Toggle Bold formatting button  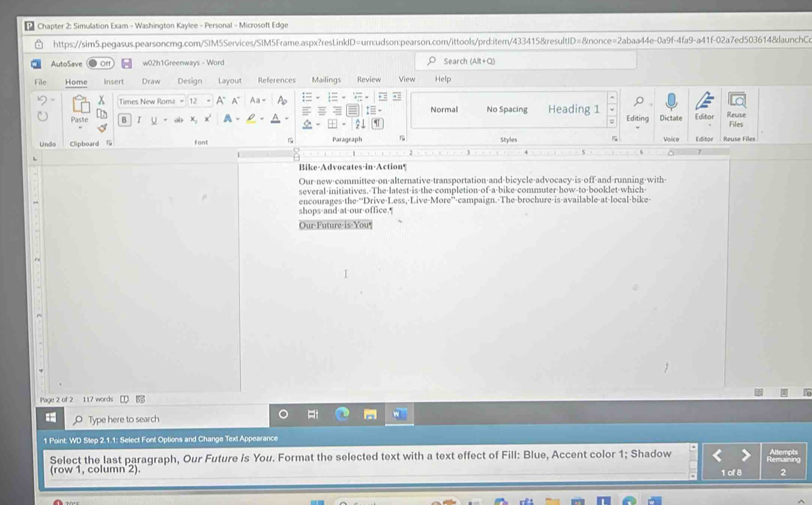click(125, 120)
